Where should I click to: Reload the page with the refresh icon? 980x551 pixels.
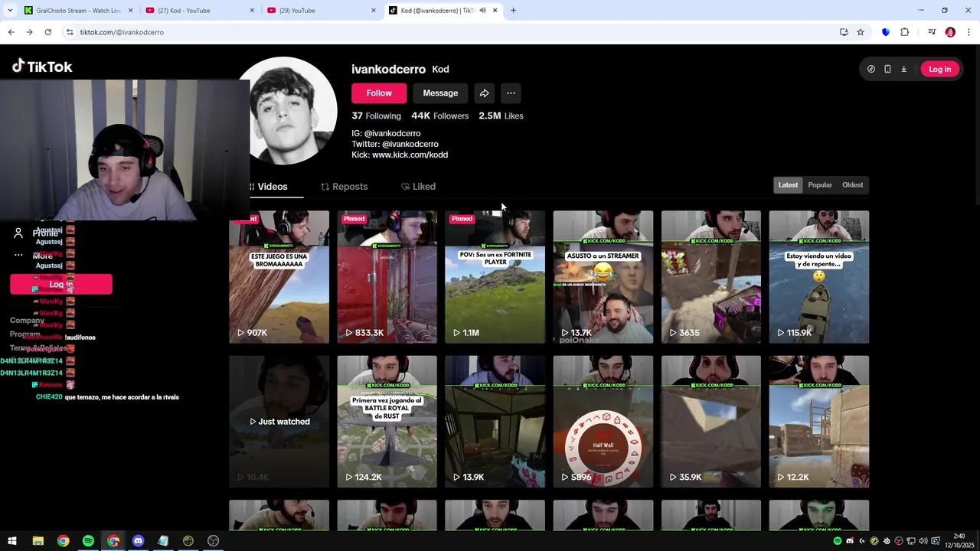47,32
